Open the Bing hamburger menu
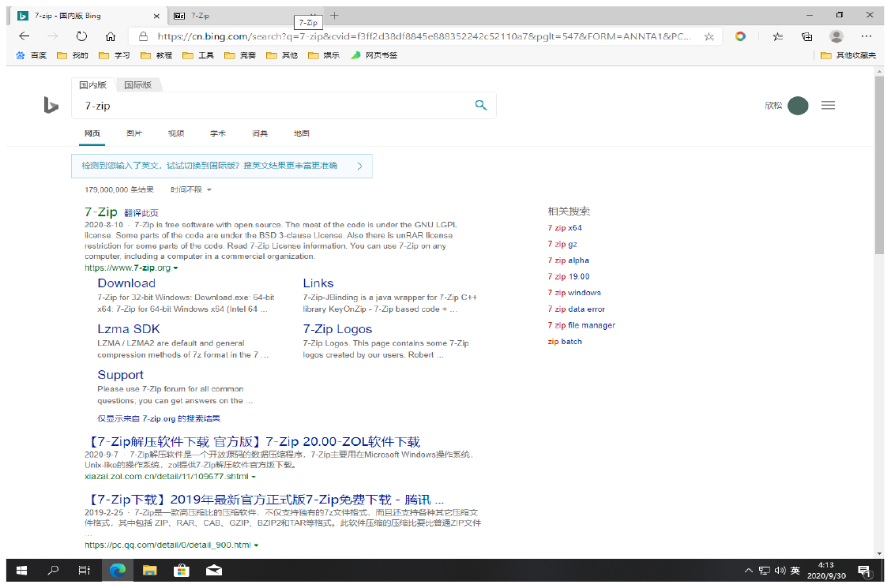The height and width of the screenshot is (588, 891). pyautogui.click(x=828, y=106)
